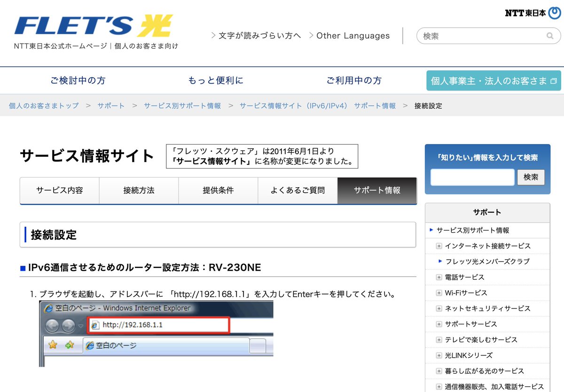Click the blue arrow beside フレッツ光メンバーズクラブ

(440, 261)
